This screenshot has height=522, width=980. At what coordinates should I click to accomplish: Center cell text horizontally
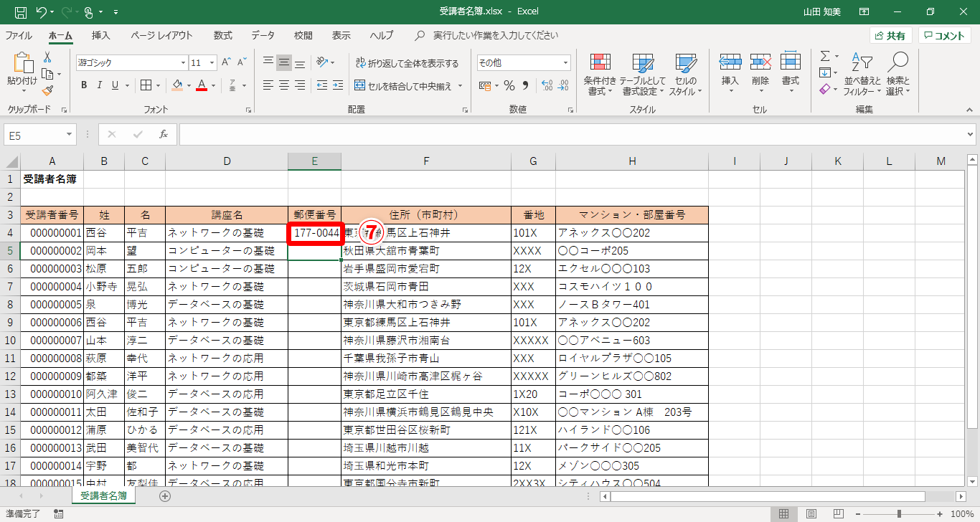click(x=284, y=85)
